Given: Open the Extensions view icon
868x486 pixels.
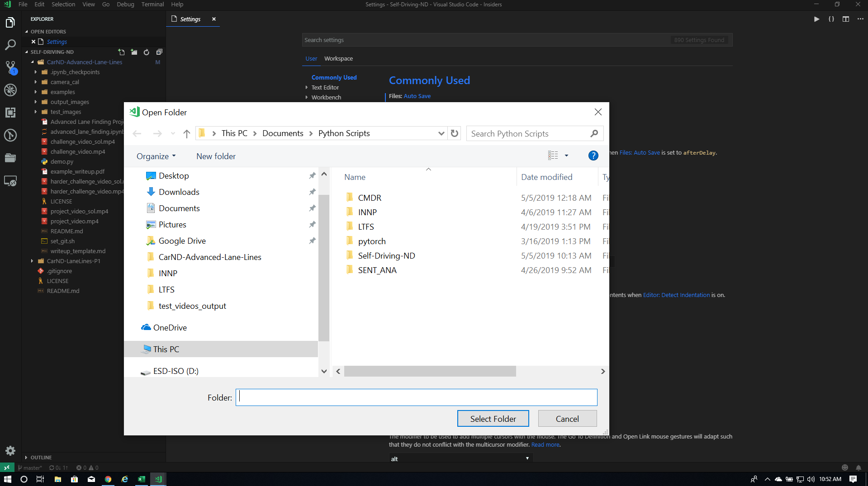Looking at the screenshot, I should point(10,113).
